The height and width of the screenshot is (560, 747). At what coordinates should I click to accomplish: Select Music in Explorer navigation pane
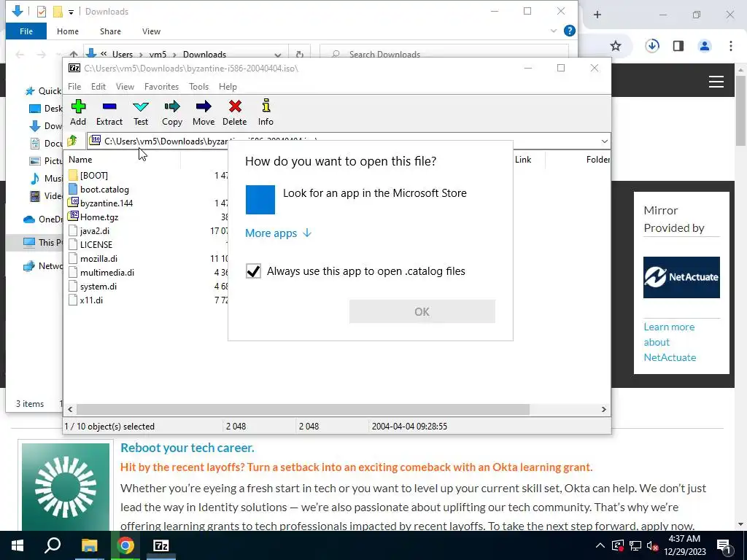click(46, 178)
